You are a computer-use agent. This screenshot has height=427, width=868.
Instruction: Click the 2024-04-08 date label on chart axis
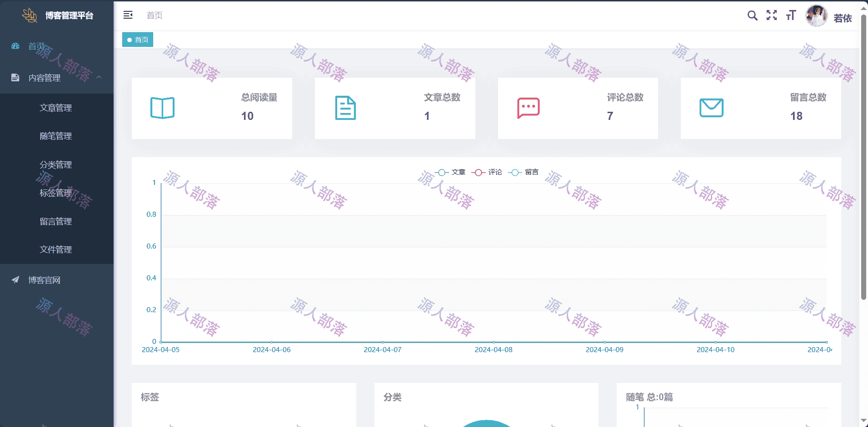click(x=494, y=350)
